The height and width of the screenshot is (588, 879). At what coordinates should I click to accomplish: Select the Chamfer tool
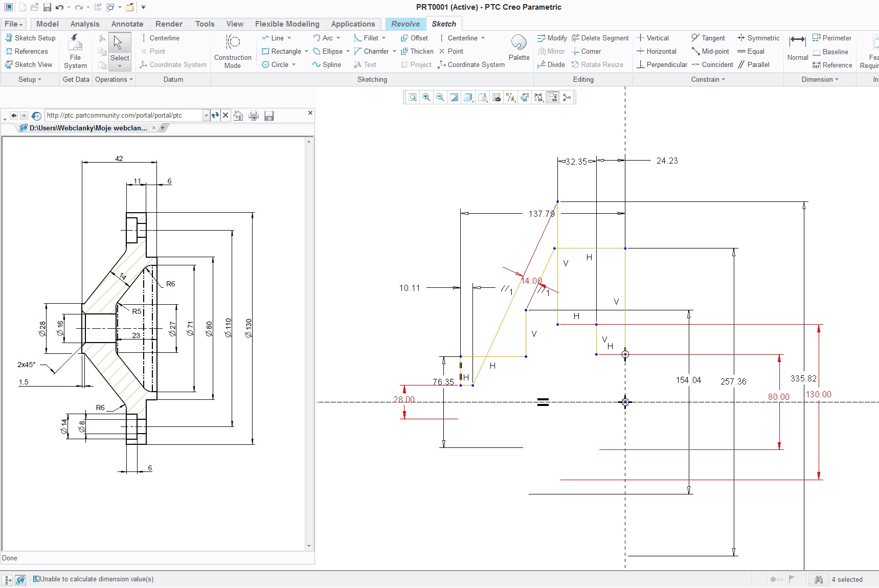tap(371, 51)
